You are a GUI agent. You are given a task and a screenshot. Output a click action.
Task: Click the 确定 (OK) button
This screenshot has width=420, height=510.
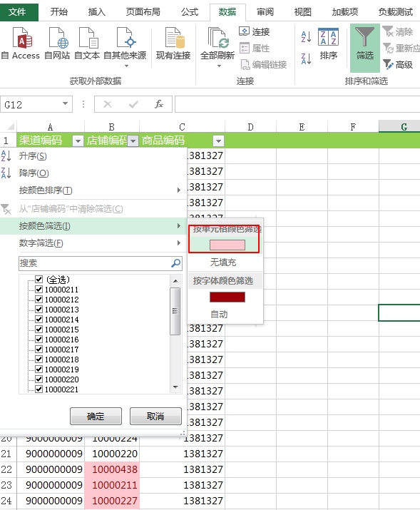96,416
